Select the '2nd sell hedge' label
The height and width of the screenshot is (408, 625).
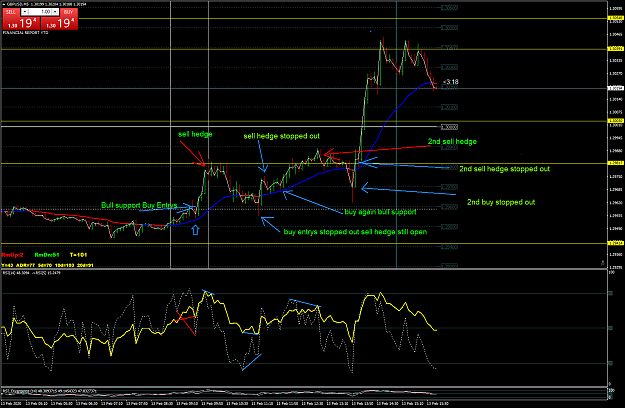[x=452, y=141]
